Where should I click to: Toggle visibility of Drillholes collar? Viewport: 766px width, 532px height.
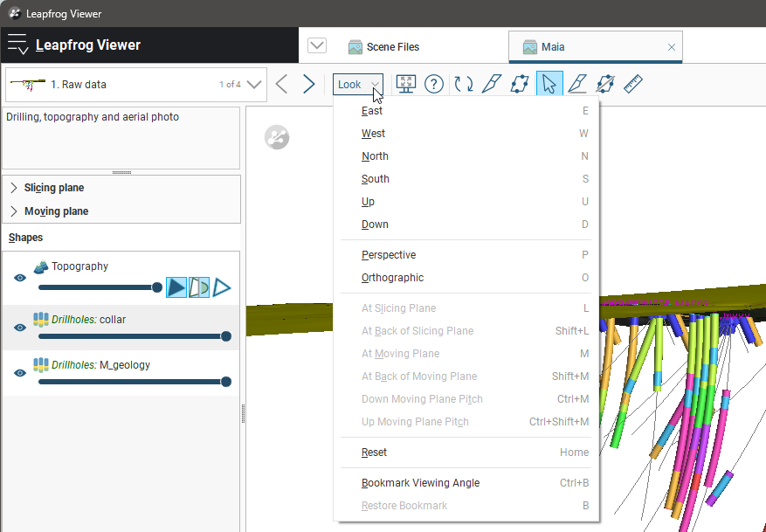point(20,328)
